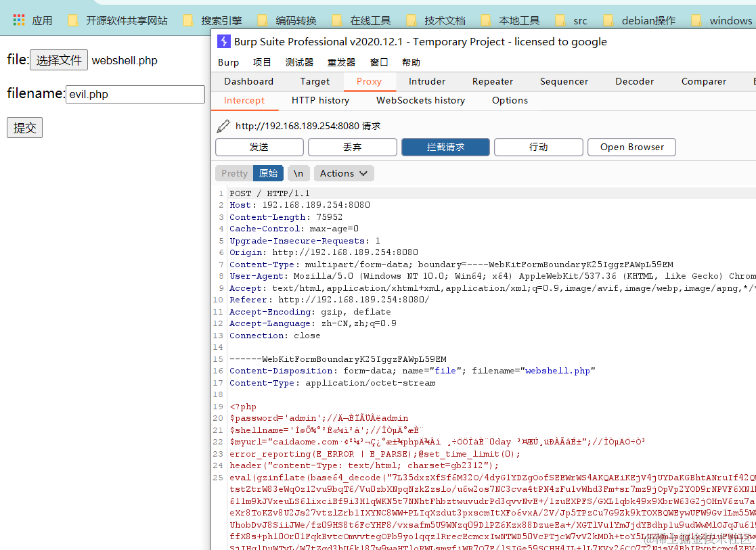Switch to the Dashboard tab
756x550 pixels.
(249, 81)
